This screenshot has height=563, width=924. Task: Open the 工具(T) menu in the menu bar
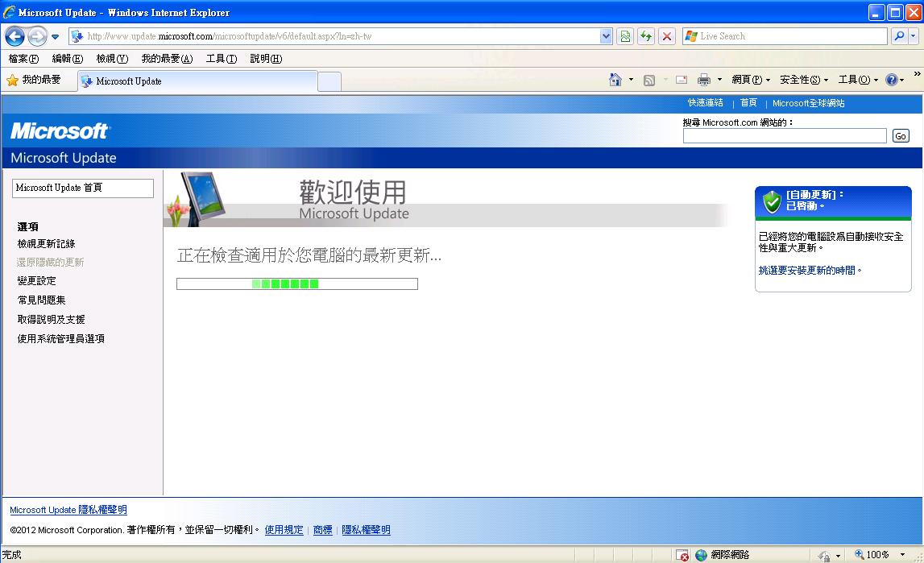tap(221, 58)
